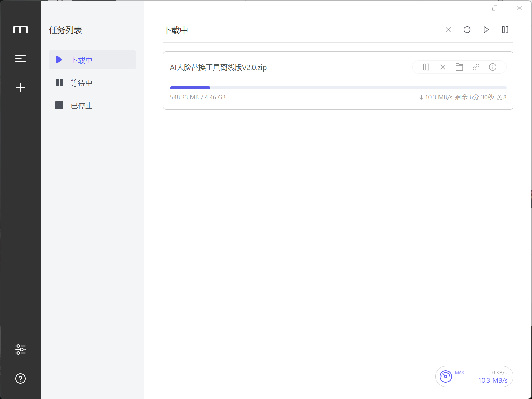This screenshot has height=399, width=532.
Task: Pause all tasks from the top toolbar
Action: coord(505,30)
